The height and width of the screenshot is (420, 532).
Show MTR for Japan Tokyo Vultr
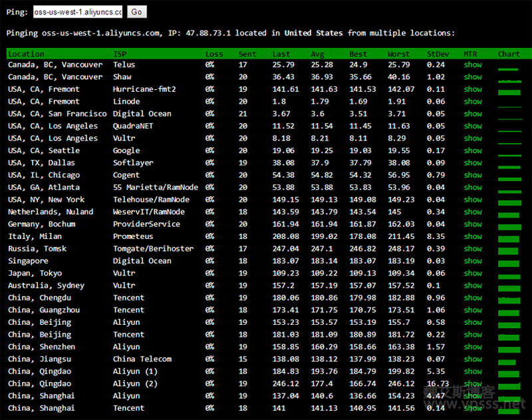(473, 273)
